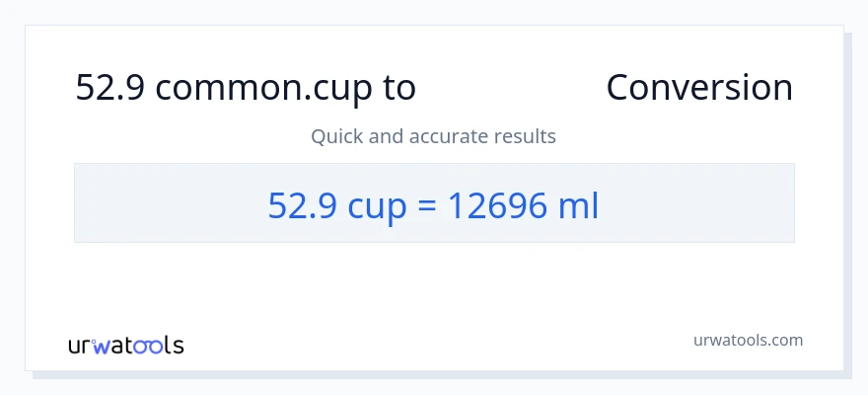
Task: Click the '52.9 common.cup to' heading text
Action: pos(246,88)
